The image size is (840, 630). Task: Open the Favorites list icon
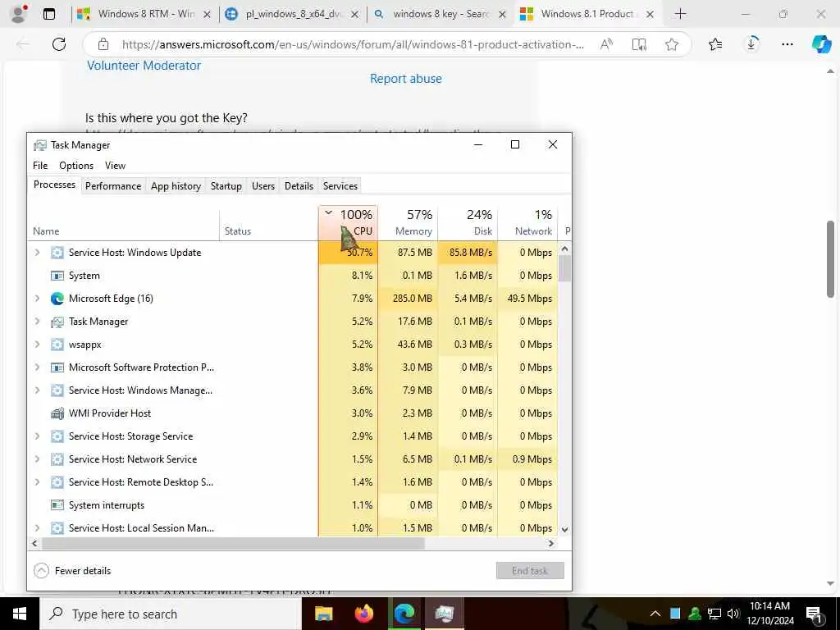click(x=715, y=44)
